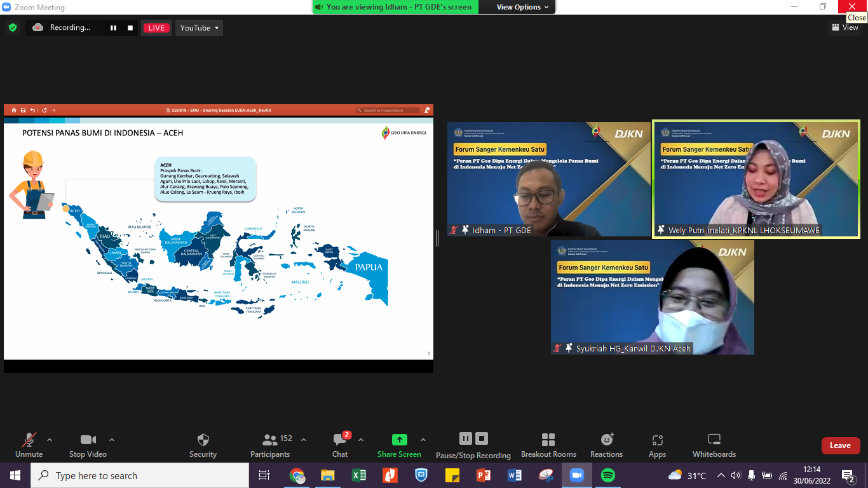Click the Wi-Fi network icon in tray
The image size is (868, 488).
[783, 475]
